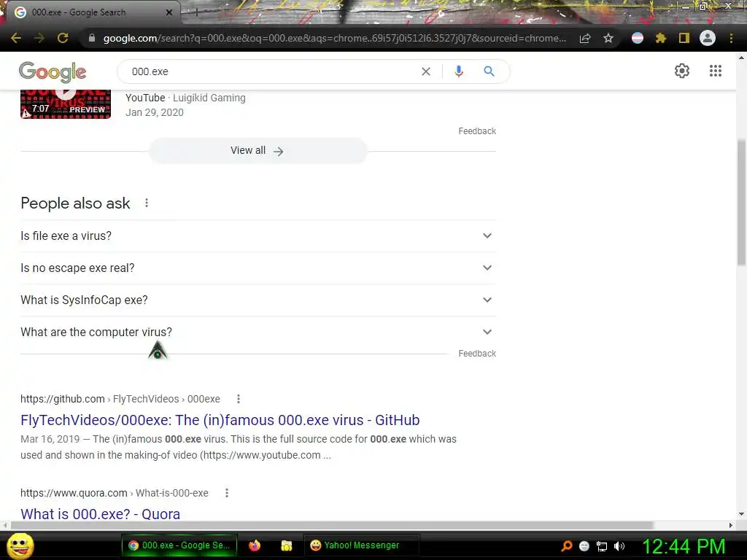Viewport: 747px width, 560px height.
Task: Click Feedback below the video results
Action: click(477, 131)
